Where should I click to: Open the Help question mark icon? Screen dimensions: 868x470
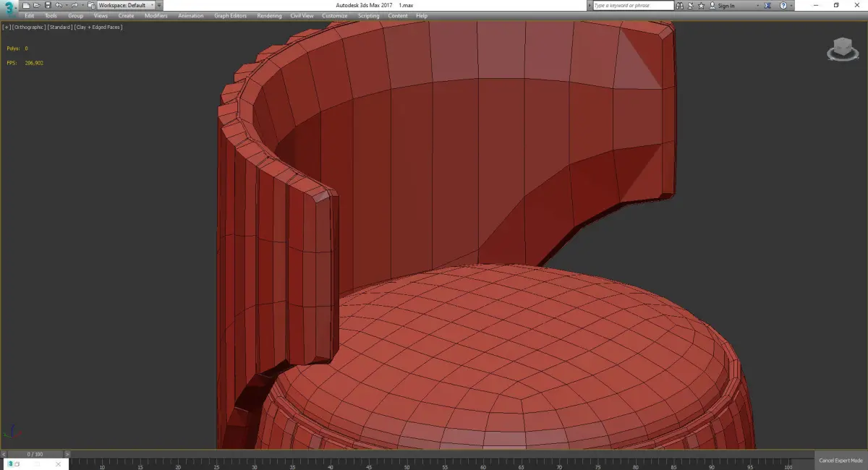coord(783,5)
